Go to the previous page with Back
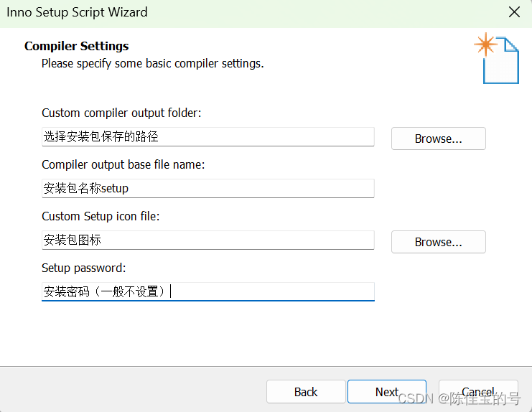 [x=306, y=392]
